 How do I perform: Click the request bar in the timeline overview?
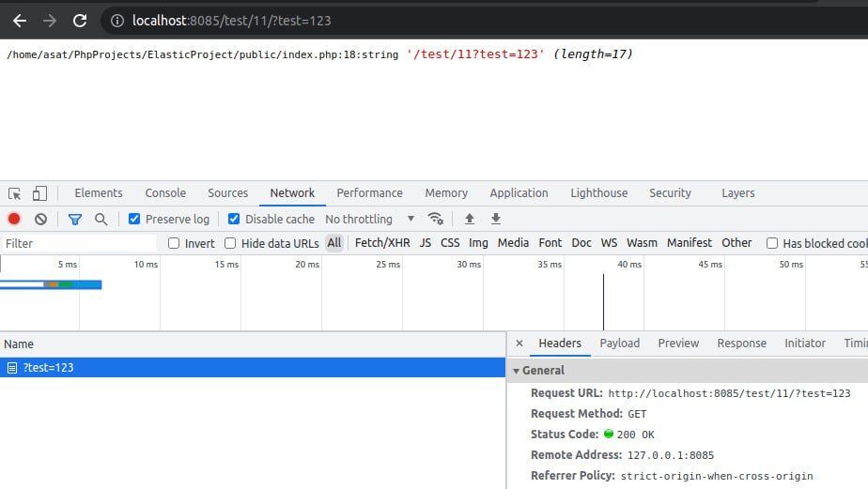coord(51,284)
